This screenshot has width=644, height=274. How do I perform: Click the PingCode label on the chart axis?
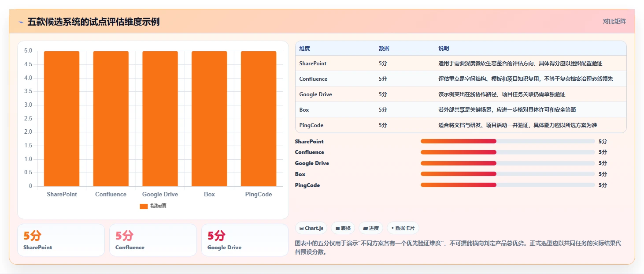(259, 194)
